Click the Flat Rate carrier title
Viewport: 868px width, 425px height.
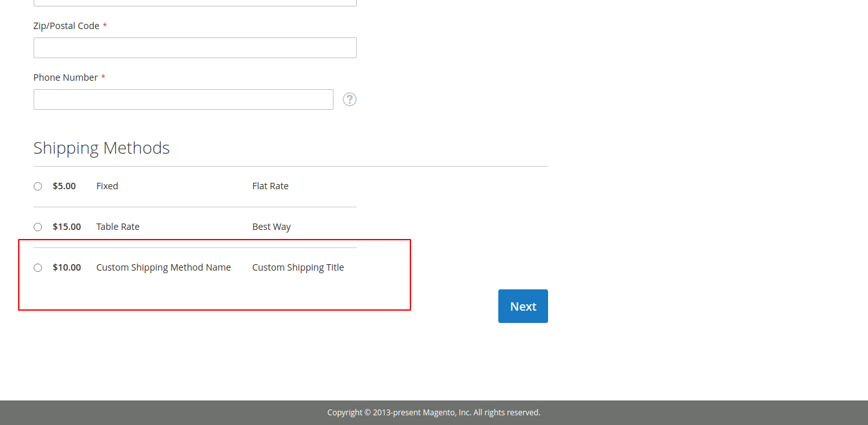tap(270, 186)
